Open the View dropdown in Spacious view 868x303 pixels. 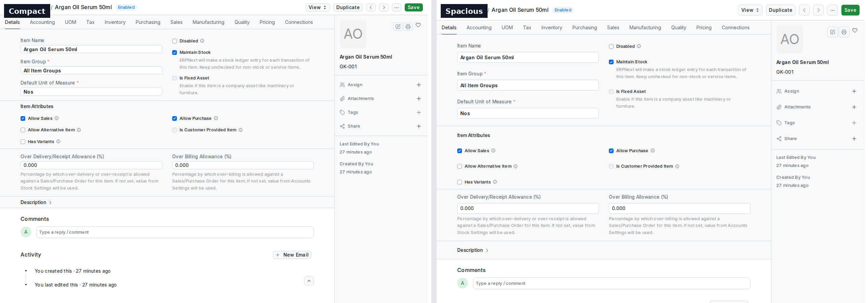[x=750, y=10]
